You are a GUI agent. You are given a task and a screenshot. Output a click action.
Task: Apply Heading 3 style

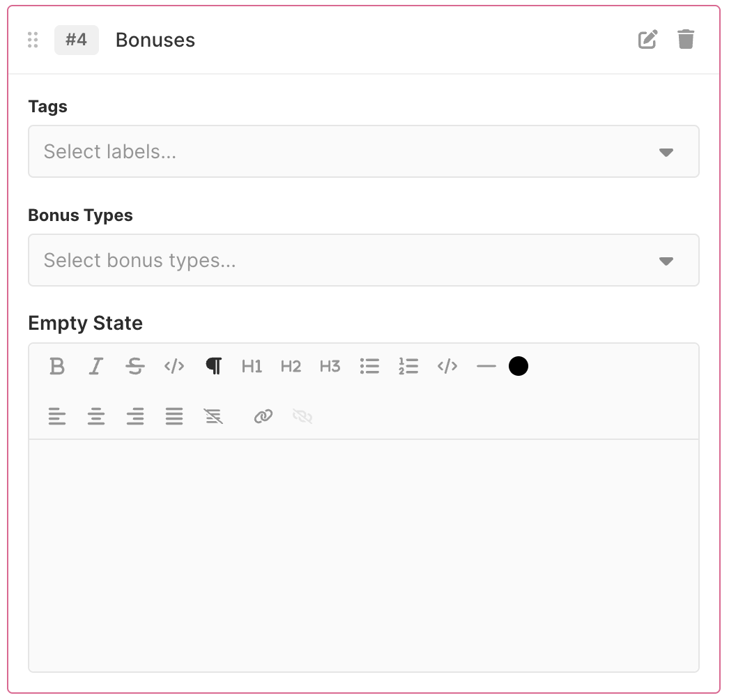pos(330,366)
